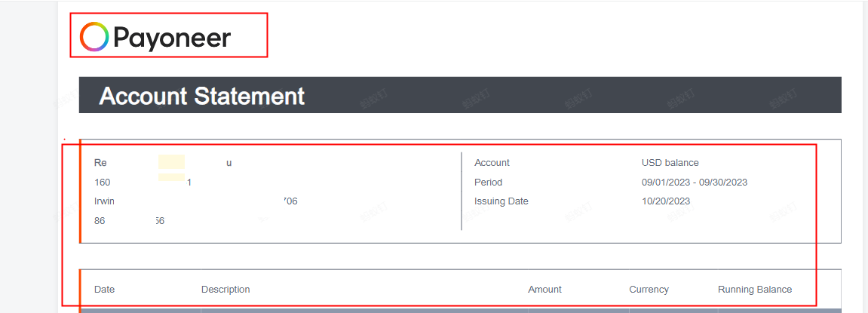Click the 10/20/2023 issuing date value
This screenshot has height=313, width=868.
[665, 201]
